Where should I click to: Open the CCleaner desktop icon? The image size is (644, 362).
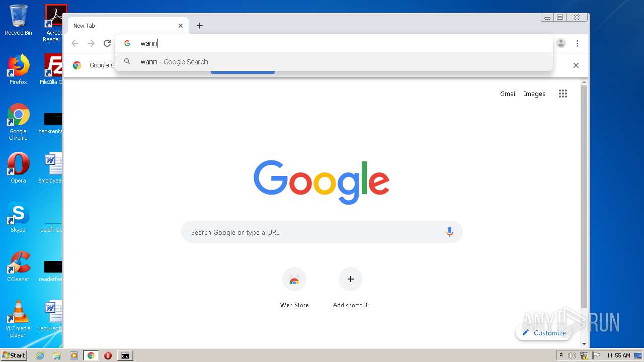pos(18,266)
